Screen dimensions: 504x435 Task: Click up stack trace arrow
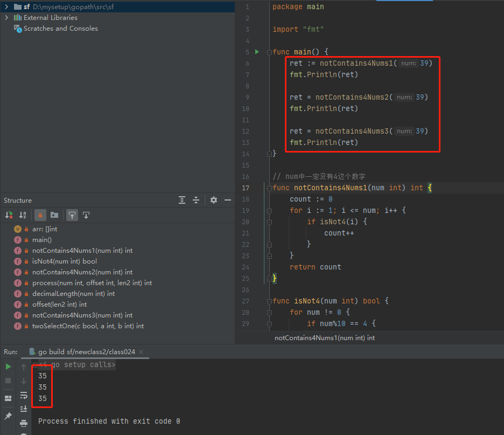[24, 367]
